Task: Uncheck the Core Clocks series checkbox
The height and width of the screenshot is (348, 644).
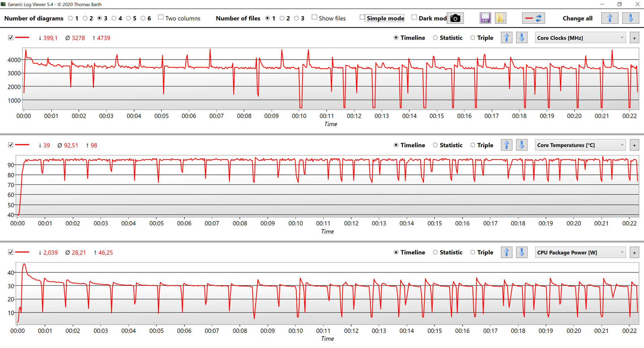Action: (x=11, y=38)
